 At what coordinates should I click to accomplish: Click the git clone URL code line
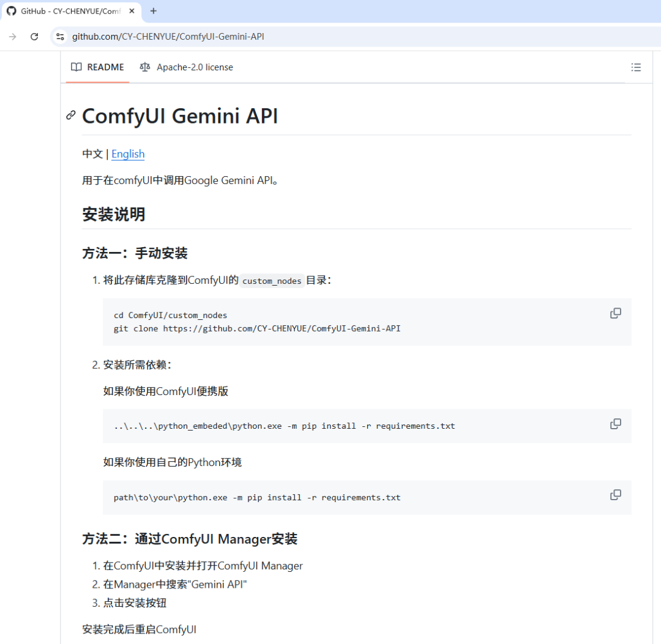(x=256, y=328)
